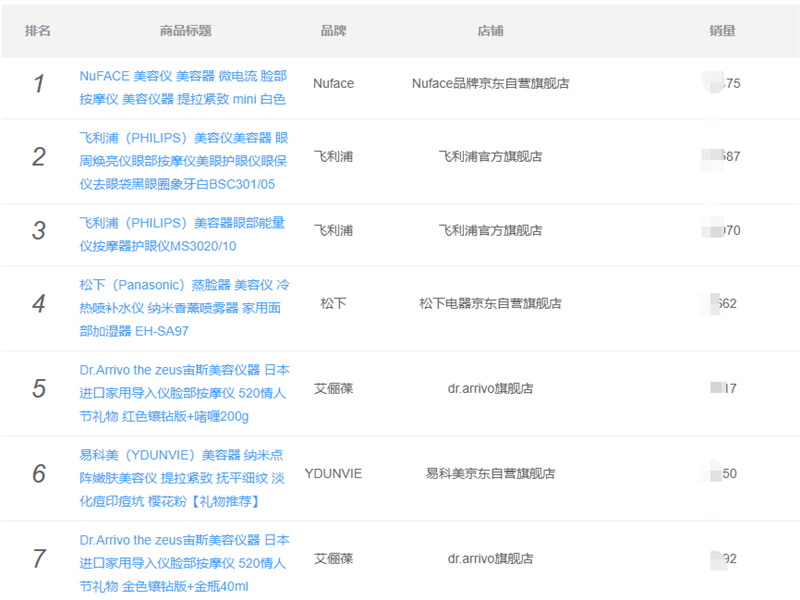Click the 店铺 column header

pyautogui.click(x=490, y=31)
